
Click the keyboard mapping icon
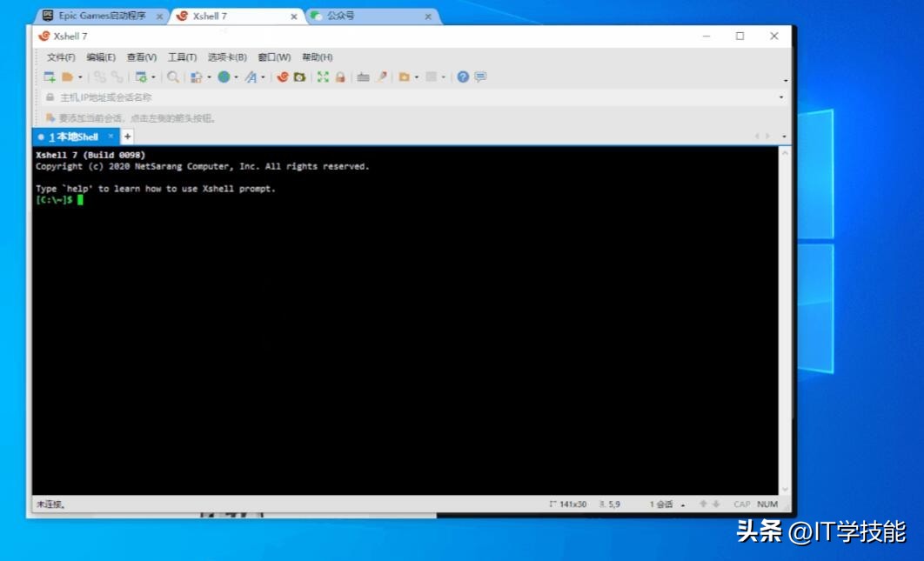(363, 77)
